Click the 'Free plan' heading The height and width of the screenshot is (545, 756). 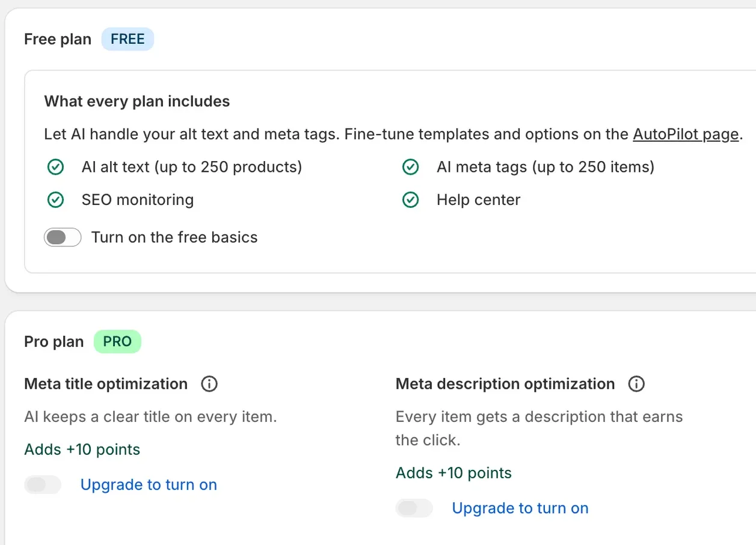coord(58,40)
